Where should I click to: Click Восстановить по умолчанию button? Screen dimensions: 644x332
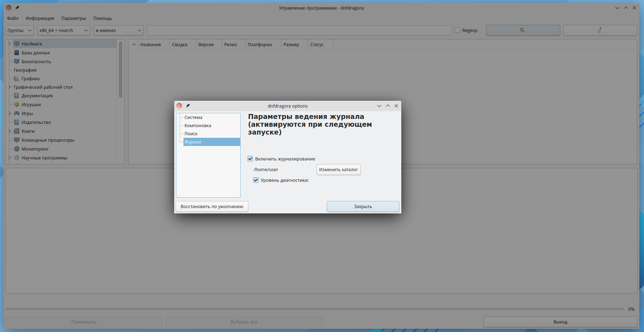(x=212, y=206)
